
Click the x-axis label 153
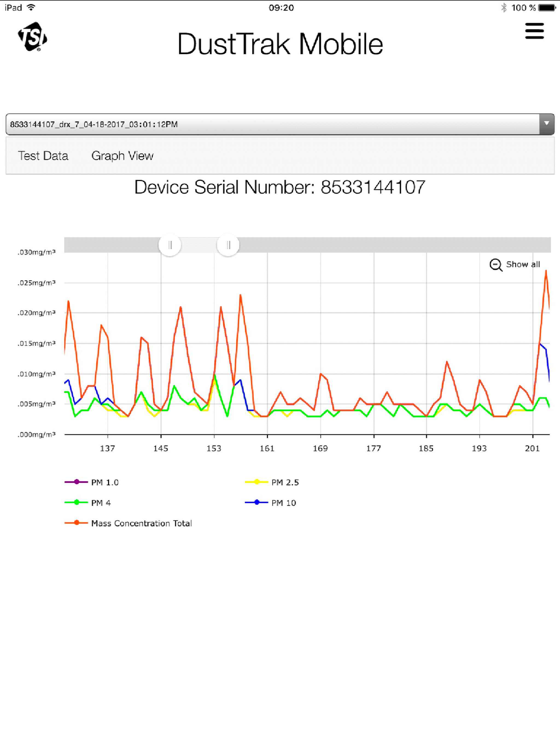[214, 448]
